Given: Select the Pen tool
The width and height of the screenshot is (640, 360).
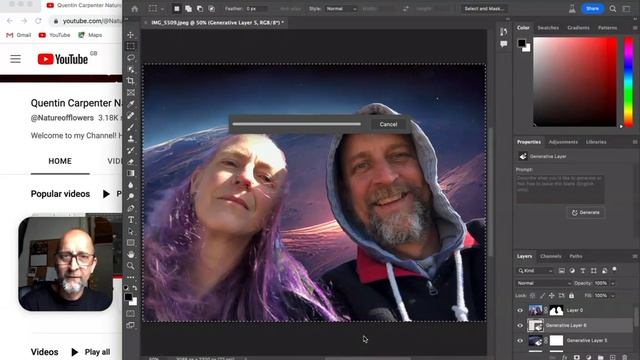Looking at the screenshot, I should (x=131, y=208).
